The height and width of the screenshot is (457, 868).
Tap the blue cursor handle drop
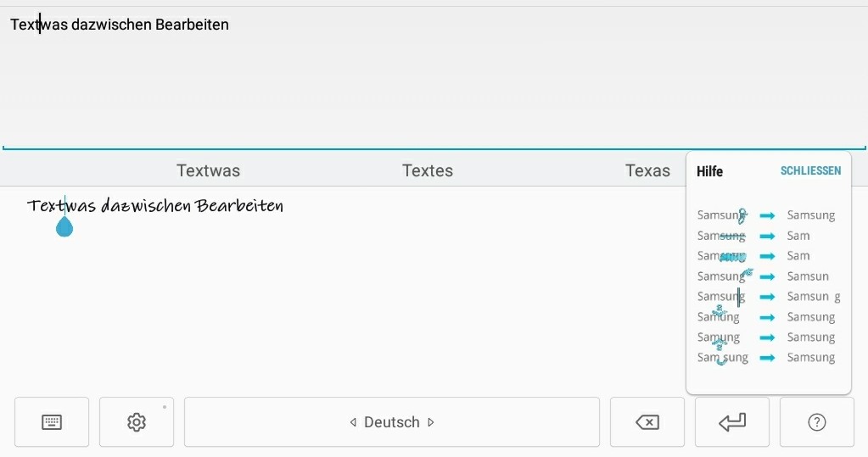[x=64, y=226]
